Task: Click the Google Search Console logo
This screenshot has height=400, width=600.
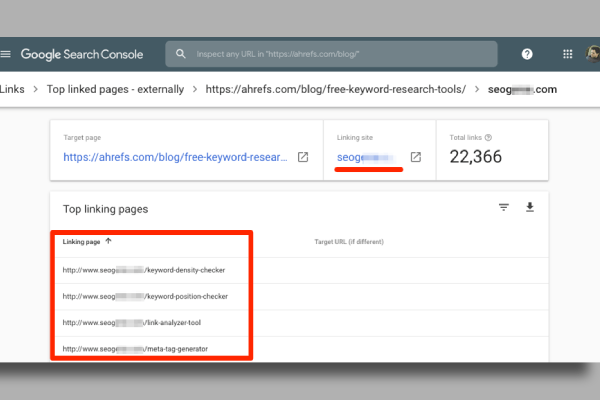Action: click(x=82, y=54)
